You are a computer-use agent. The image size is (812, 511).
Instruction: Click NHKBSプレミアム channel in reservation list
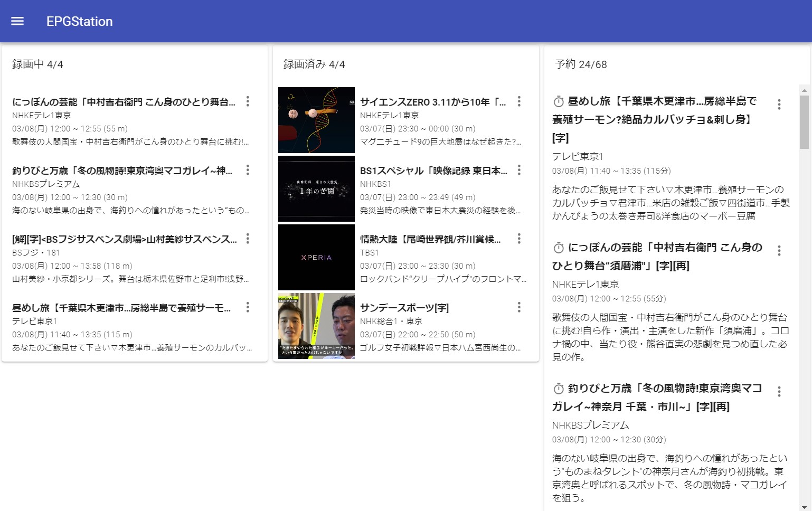click(591, 425)
